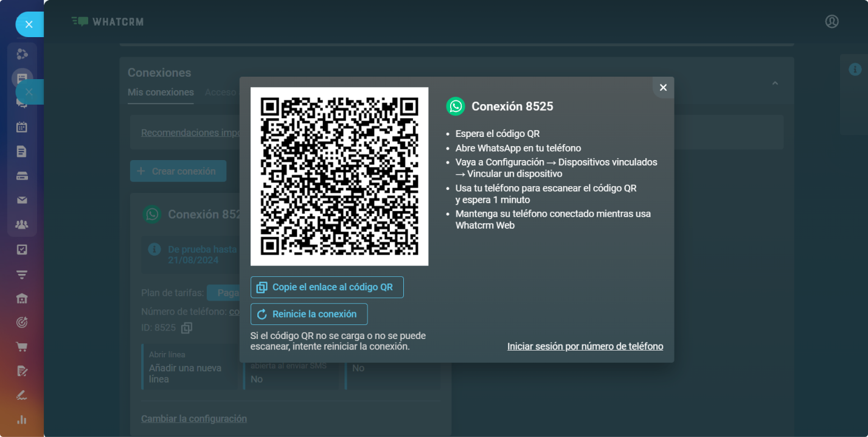Open the Recomendaciones importantes link

point(190,133)
